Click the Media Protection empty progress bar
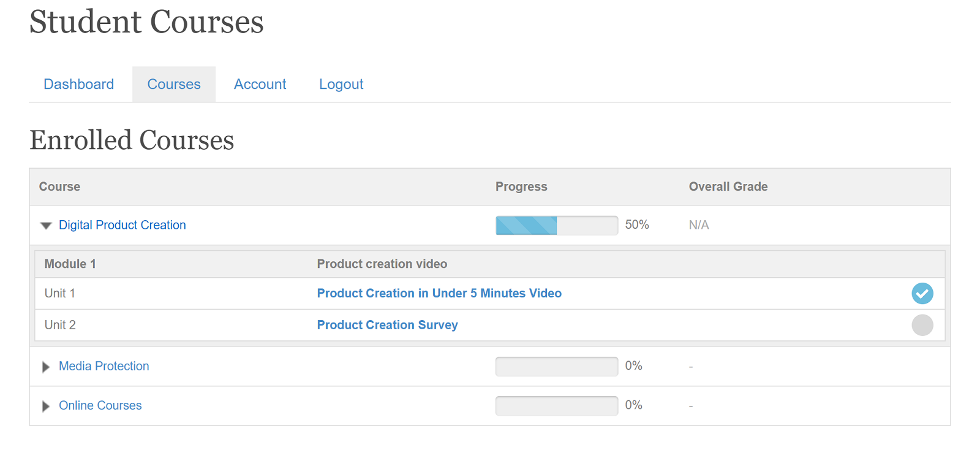Image resolution: width=980 pixels, height=458 pixels. tap(557, 366)
